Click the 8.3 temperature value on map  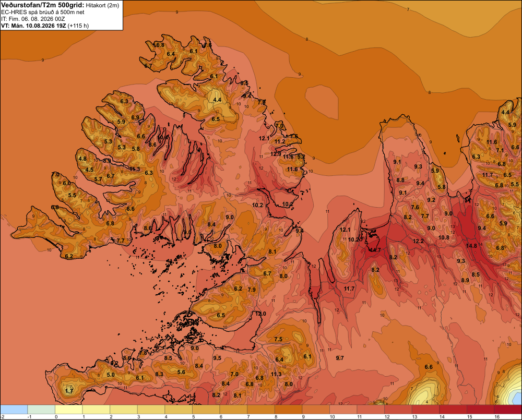tap(159, 374)
